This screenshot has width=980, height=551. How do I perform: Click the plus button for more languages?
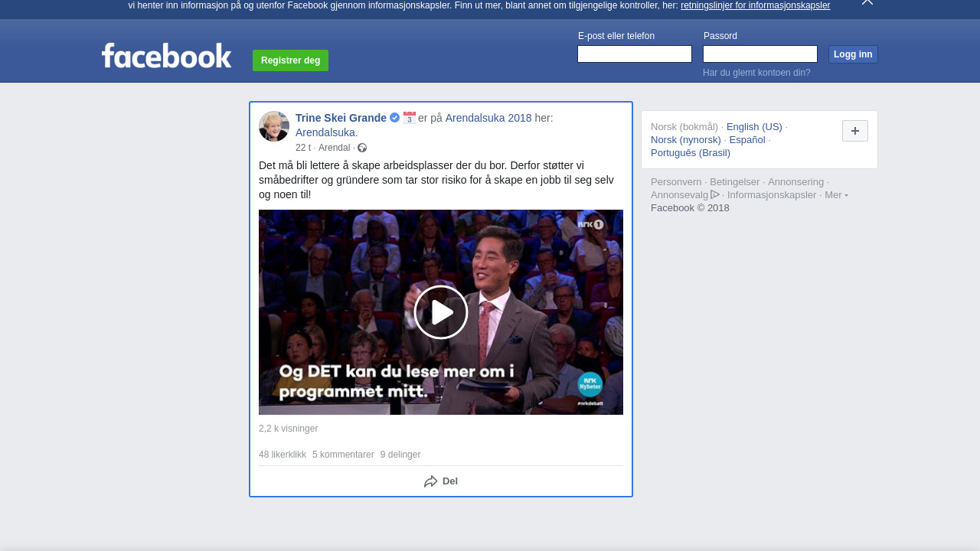pos(855,131)
